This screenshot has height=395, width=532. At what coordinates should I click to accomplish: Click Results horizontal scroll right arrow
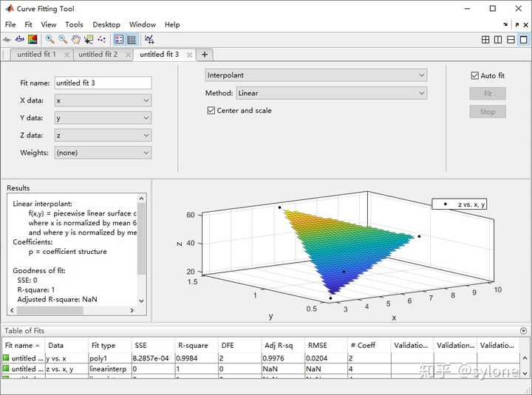132,310
